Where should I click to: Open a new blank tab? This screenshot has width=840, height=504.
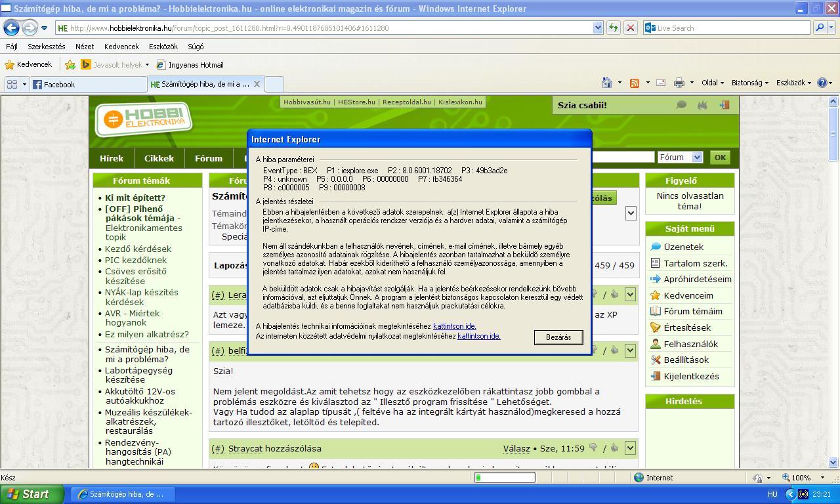[274, 84]
